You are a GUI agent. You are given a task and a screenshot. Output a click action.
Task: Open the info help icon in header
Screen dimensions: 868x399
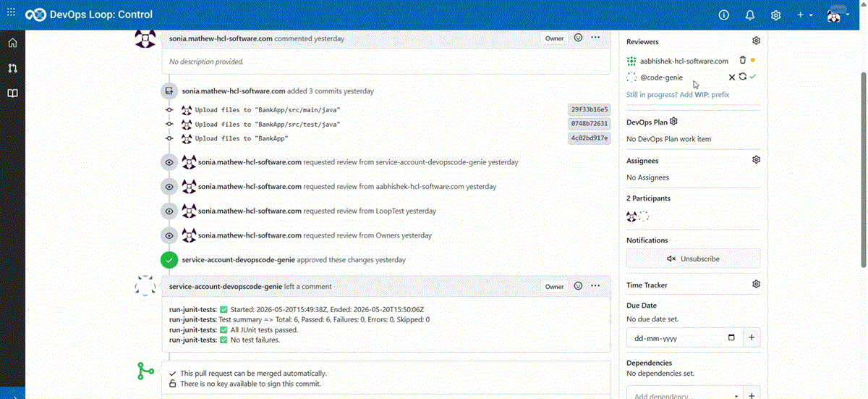click(724, 14)
